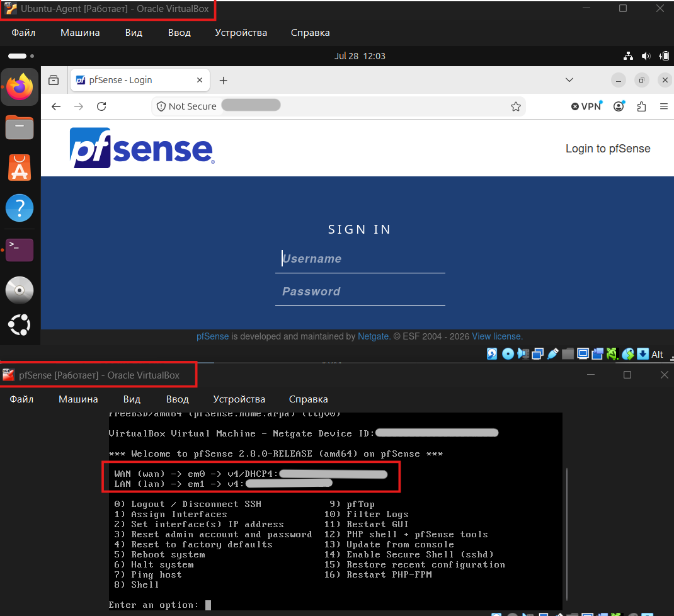Open Firefox from the Ubuntu dock

tap(20, 86)
